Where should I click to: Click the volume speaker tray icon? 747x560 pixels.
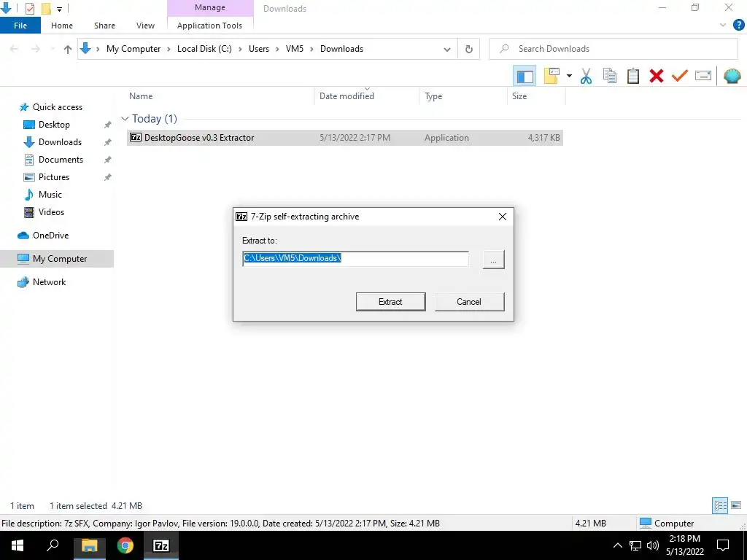(653, 545)
